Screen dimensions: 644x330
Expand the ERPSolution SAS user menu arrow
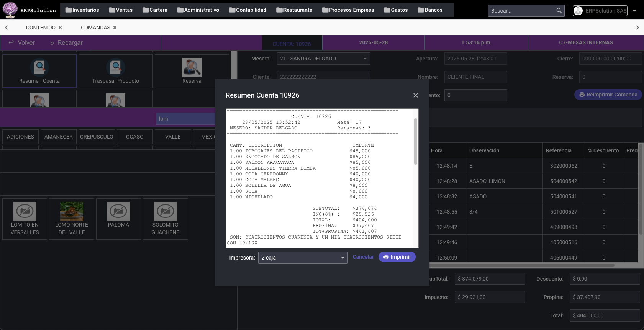tap(634, 11)
